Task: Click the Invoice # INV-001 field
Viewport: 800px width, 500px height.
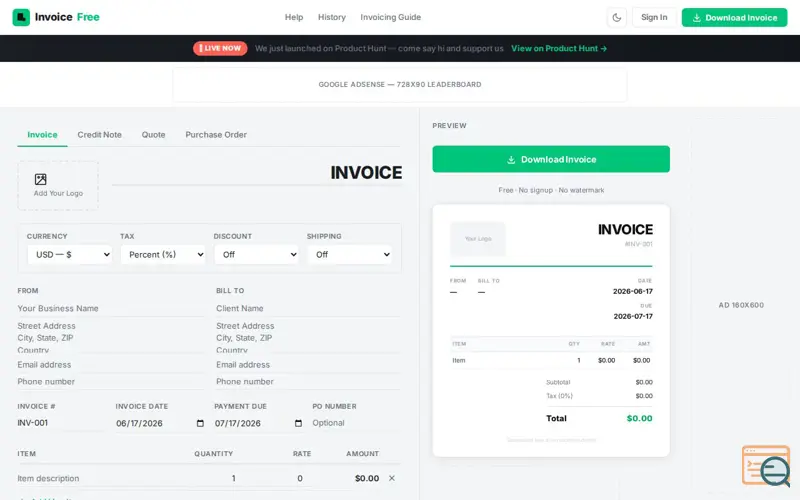Action: 62,423
